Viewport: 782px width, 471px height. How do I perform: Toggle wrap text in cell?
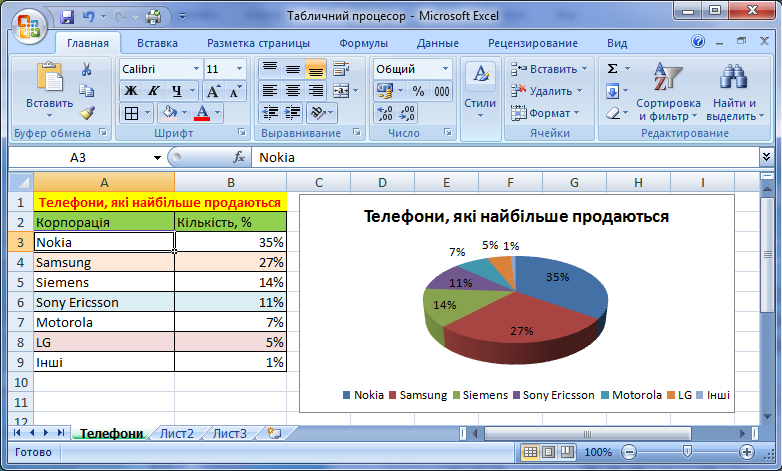pyautogui.click(x=341, y=69)
